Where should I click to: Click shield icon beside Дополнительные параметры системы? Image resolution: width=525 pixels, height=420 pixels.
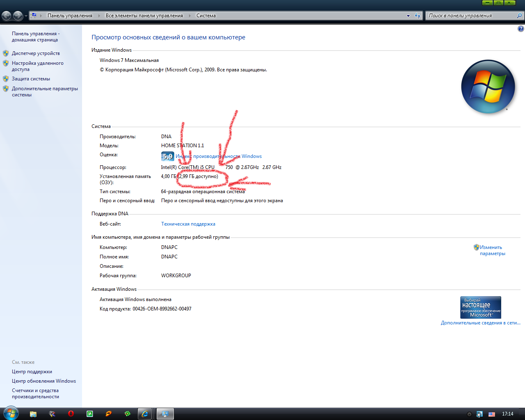click(x=6, y=89)
